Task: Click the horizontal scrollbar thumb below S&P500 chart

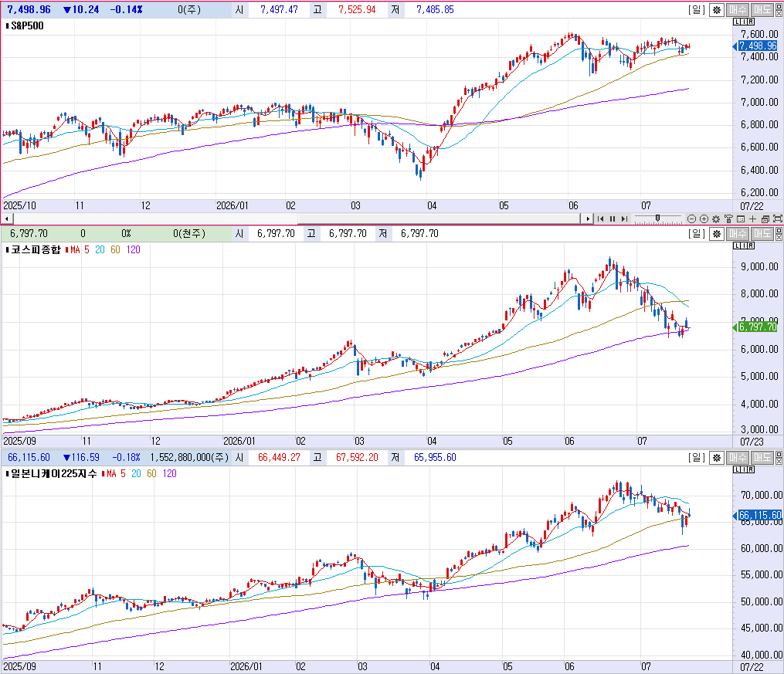Action: [439, 218]
